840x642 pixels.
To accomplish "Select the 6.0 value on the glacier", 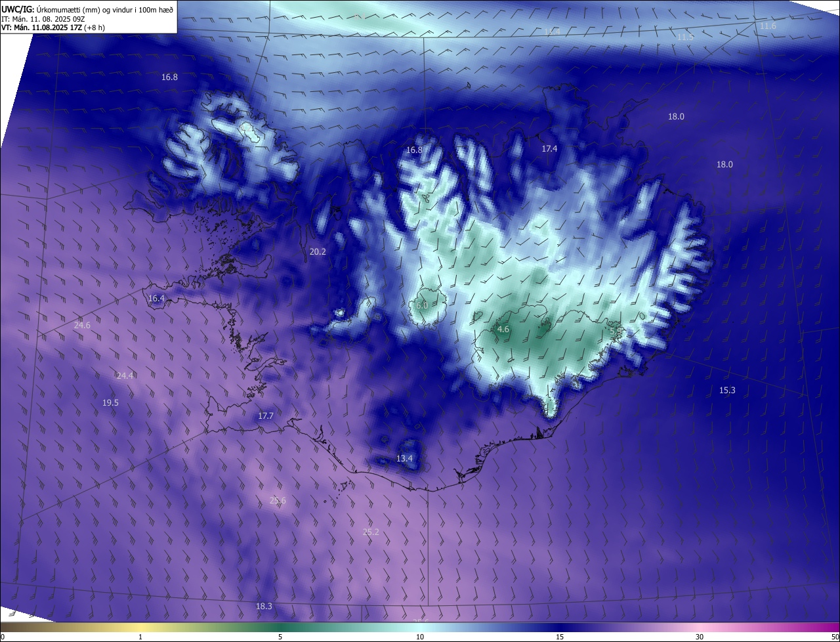I will [x=422, y=305].
